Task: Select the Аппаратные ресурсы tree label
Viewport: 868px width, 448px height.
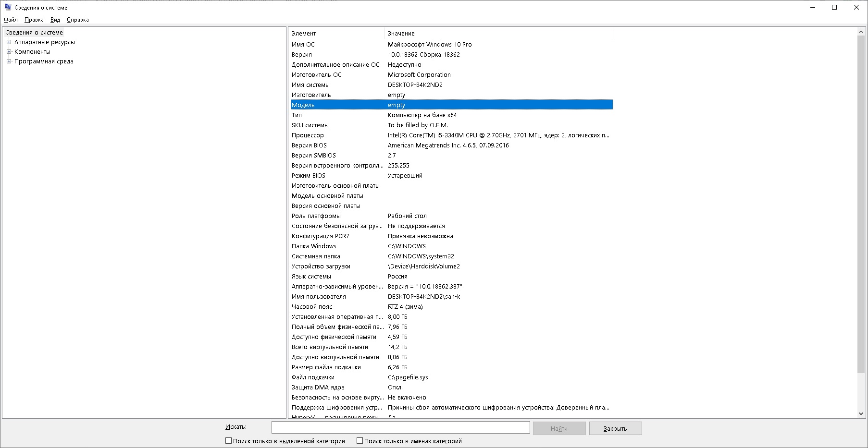Action: pyautogui.click(x=45, y=42)
